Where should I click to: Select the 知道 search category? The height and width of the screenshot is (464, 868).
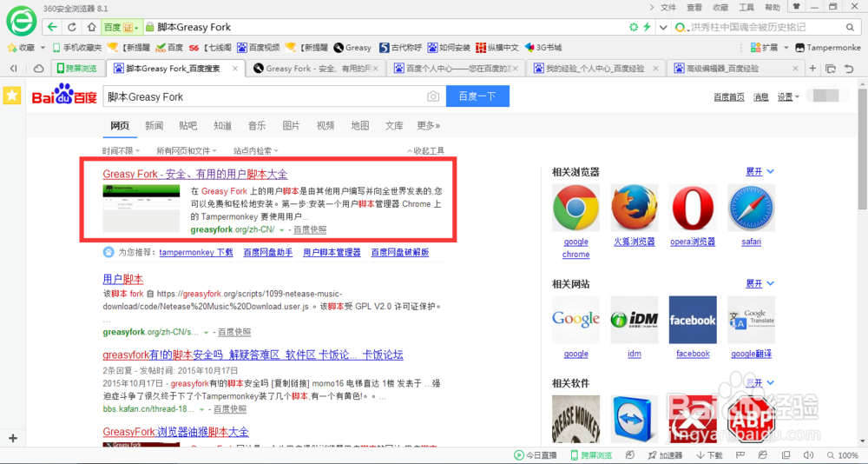pos(222,126)
